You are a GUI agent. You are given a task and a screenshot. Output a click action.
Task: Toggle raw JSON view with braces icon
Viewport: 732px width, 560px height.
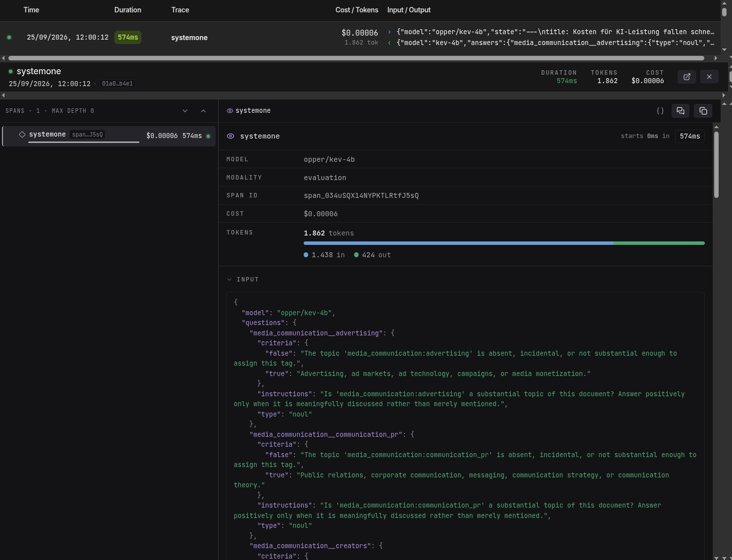(x=660, y=111)
